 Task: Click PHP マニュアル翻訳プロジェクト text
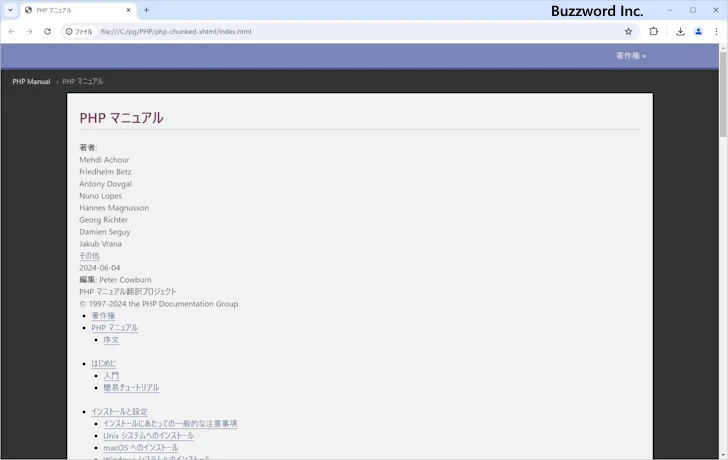[128, 292]
